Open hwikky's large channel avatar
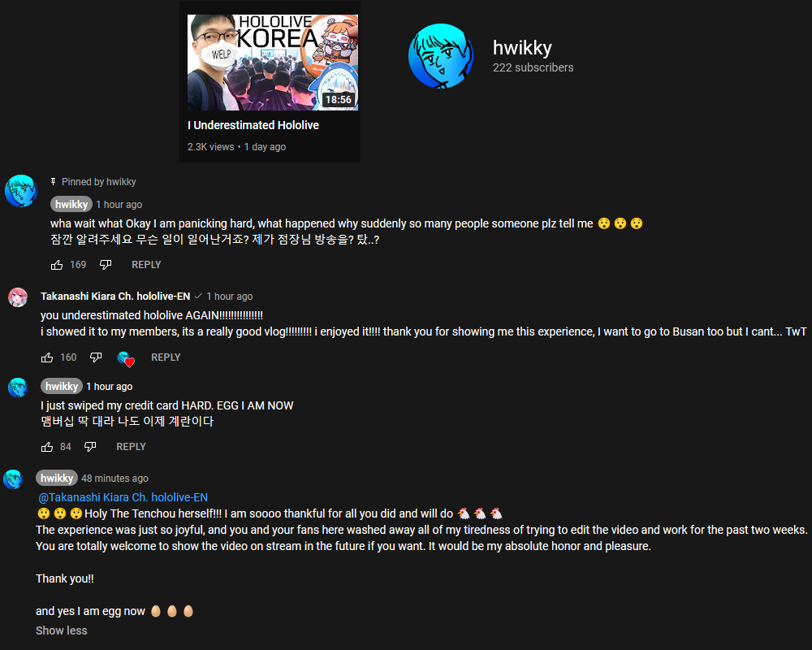 [441, 56]
